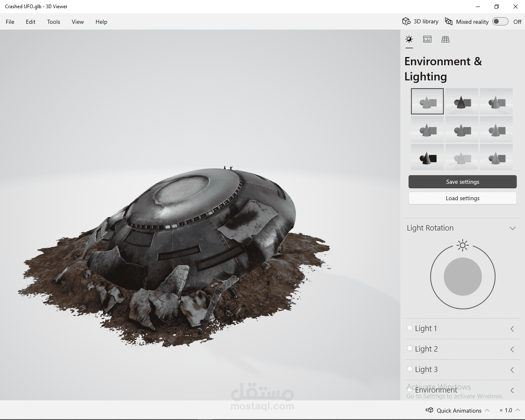The height and width of the screenshot is (420, 525).
Task: Enable the Light 2 radio button
Action: (x=409, y=348)
